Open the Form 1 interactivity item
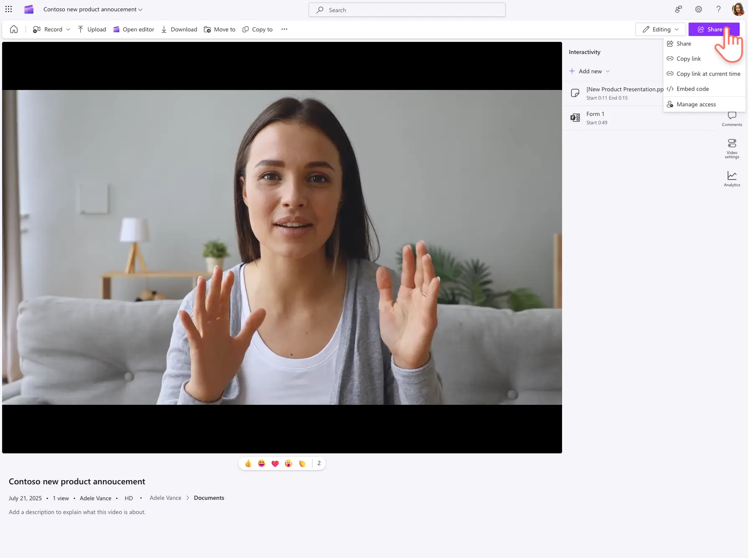This screenshot has height=558, width=756. 640,118
